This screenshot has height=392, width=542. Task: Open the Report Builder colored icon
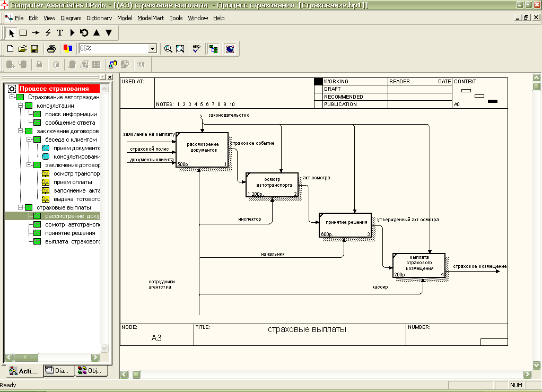click(68, 49)
